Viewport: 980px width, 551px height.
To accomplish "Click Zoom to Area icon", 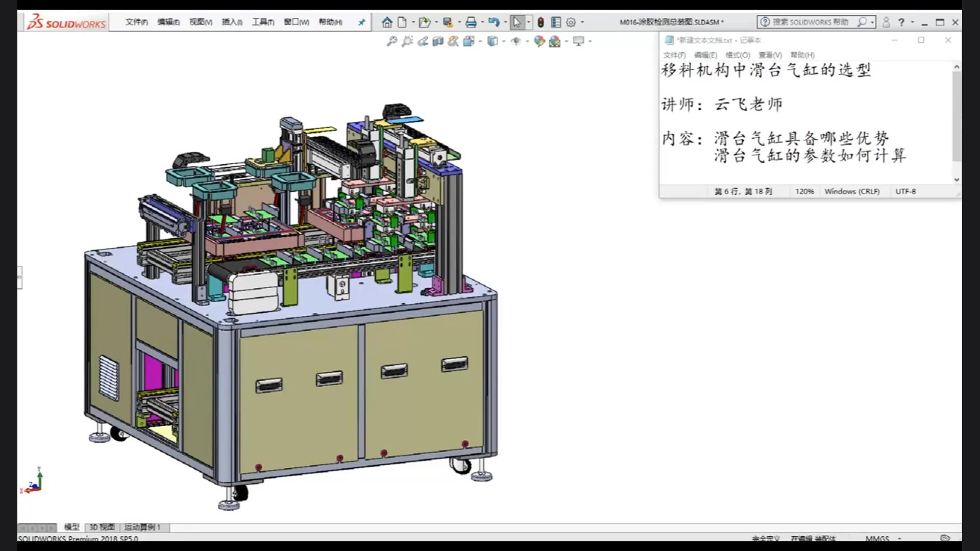I will coord(407,41).
